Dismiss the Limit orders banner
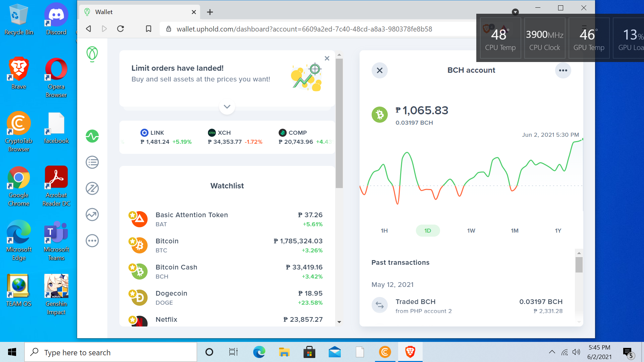Screen dimensions: 644x362 pyautogui.click(x=327, y=58)
